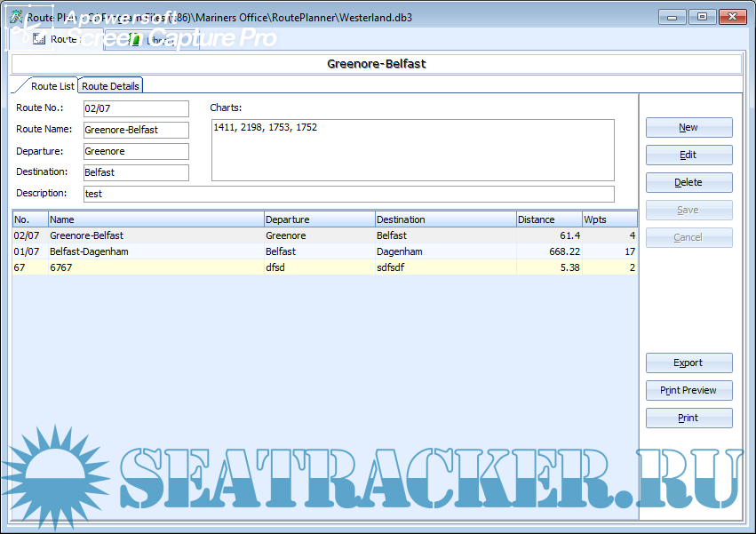
Task: Click the Edit button
Action: [688, 155]
